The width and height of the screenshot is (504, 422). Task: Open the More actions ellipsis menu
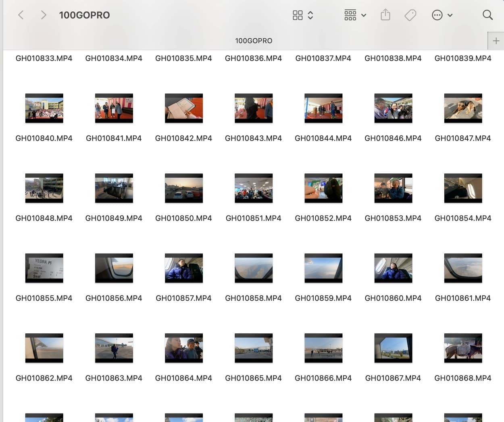click(x=442, y=15)
